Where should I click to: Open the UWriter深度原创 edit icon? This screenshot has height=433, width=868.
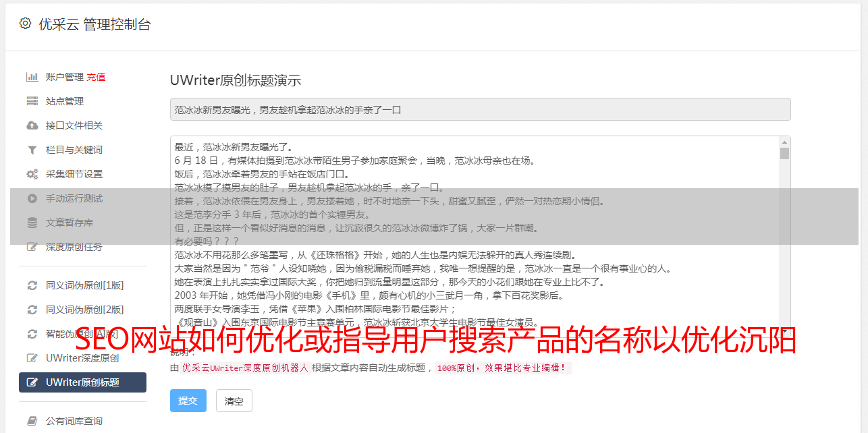(x=32, y=358)
